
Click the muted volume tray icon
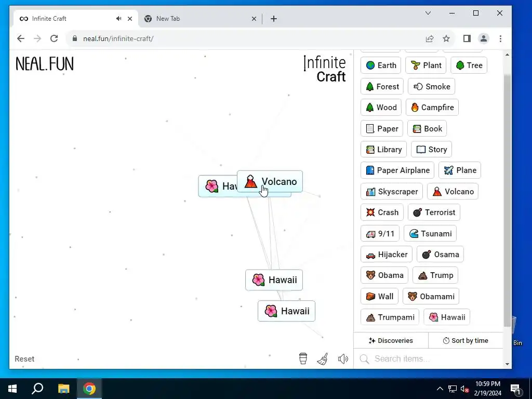(465, 389)
